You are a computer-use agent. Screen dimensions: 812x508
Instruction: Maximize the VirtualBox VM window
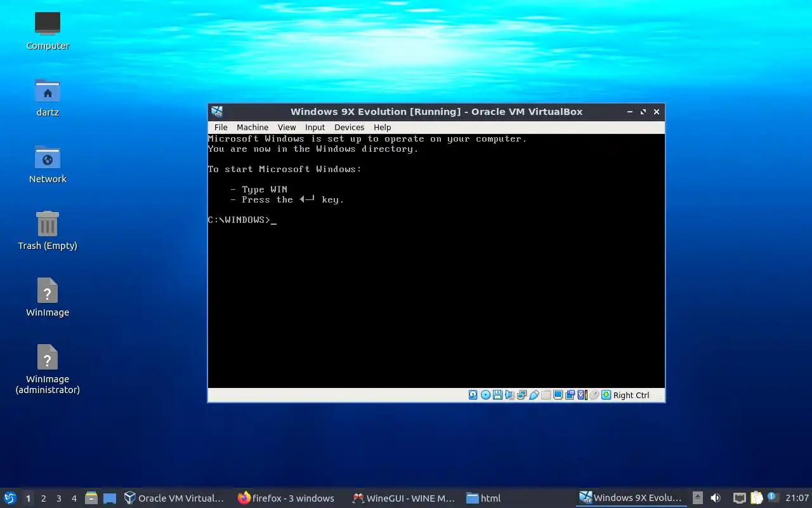click(643, 112)
